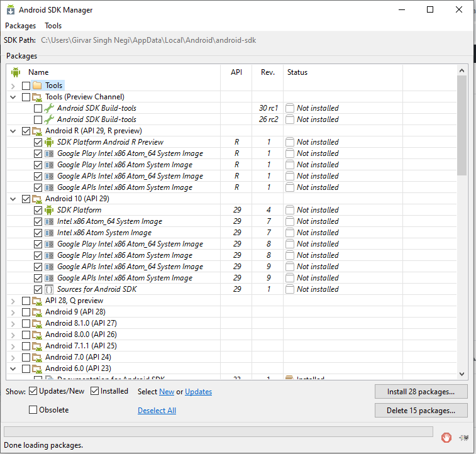Expand the Android 7.1.1 (API 25) group
The width and height of the screenshot is (476, 454).
pos(13,346)
